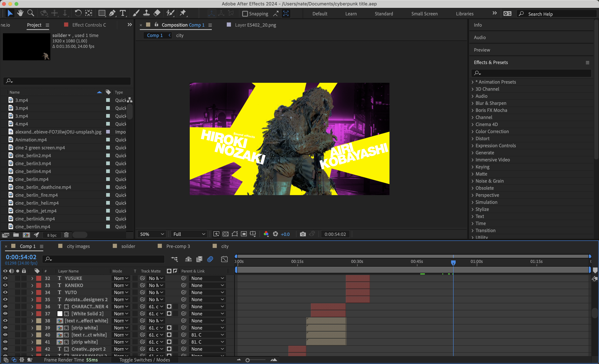Select the Selection tool arrow

tap(10, 13)
